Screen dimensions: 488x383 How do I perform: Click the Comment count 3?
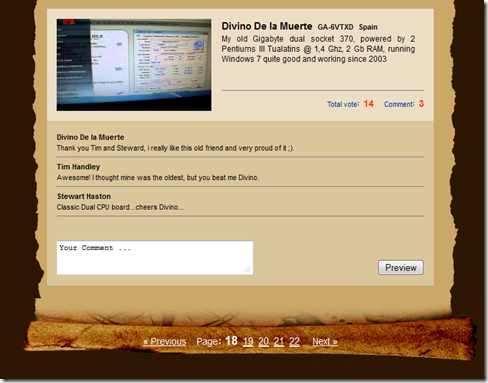pyautogui.click(x=421, y=104)
